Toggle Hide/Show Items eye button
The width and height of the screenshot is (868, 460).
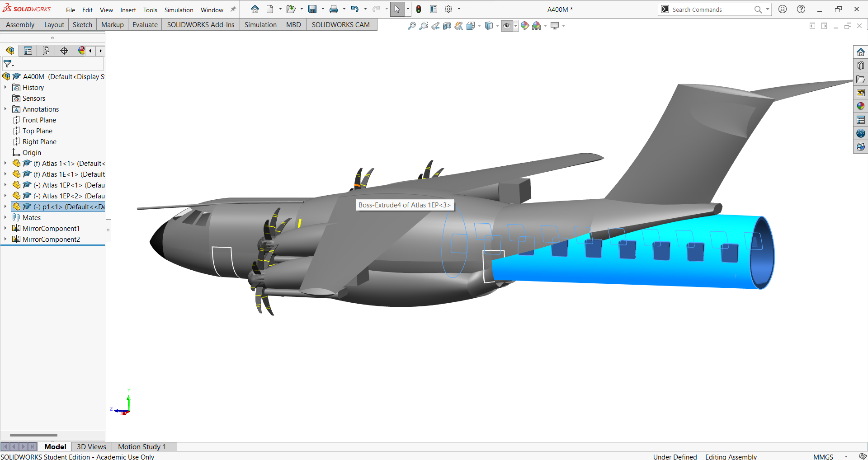pyautogui.click(x=507, y=26)
